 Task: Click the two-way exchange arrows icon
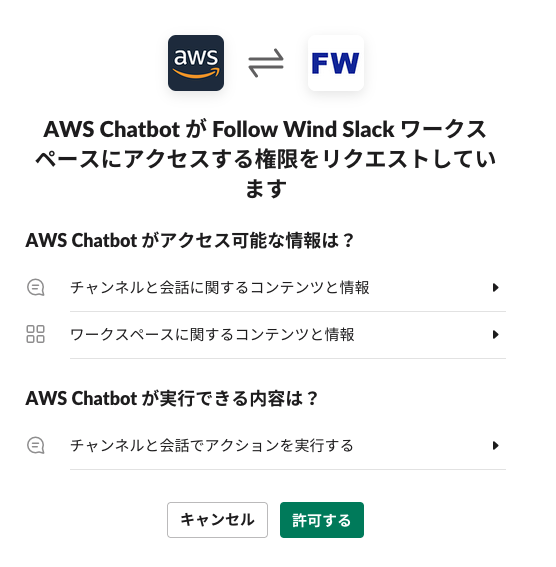coord(266,63)
